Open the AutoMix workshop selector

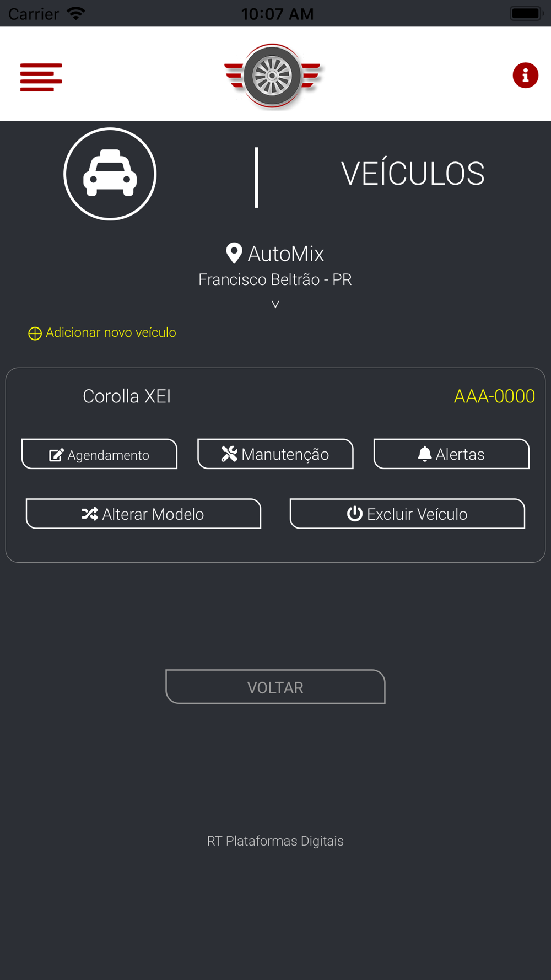(x=286, y=254)
